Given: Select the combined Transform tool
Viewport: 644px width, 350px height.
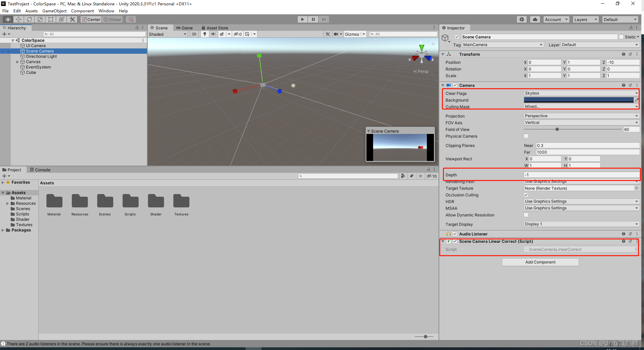Looking at the screenshot, I should [x=61, y=19].
